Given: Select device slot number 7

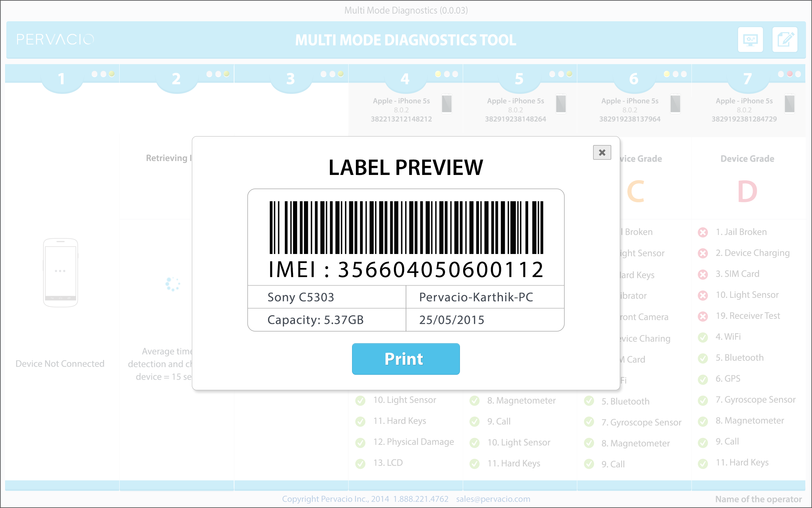Looking at the screenshot, I should click(x=748, y=79).
